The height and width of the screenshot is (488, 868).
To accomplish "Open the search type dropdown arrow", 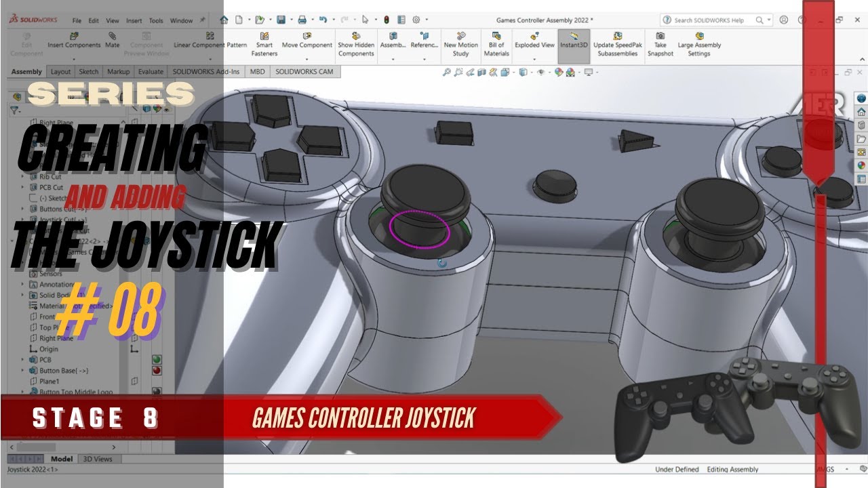I will tap(769, 20).
